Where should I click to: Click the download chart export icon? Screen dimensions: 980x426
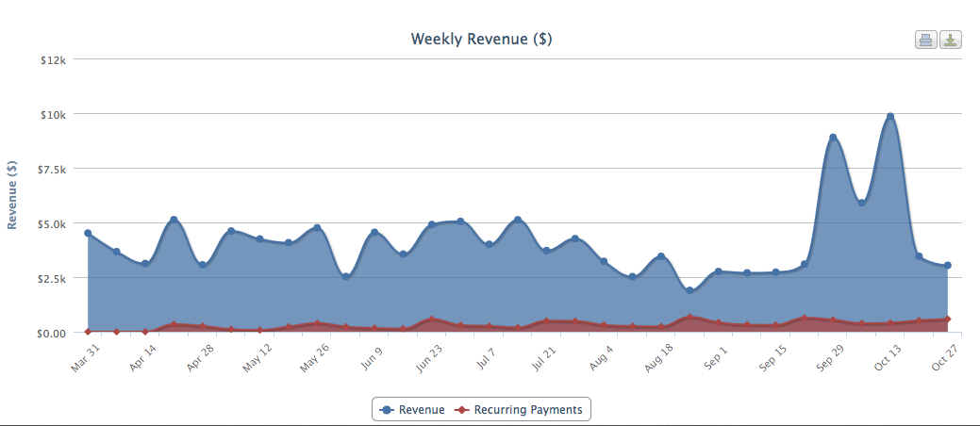click(x=951, y=40)
